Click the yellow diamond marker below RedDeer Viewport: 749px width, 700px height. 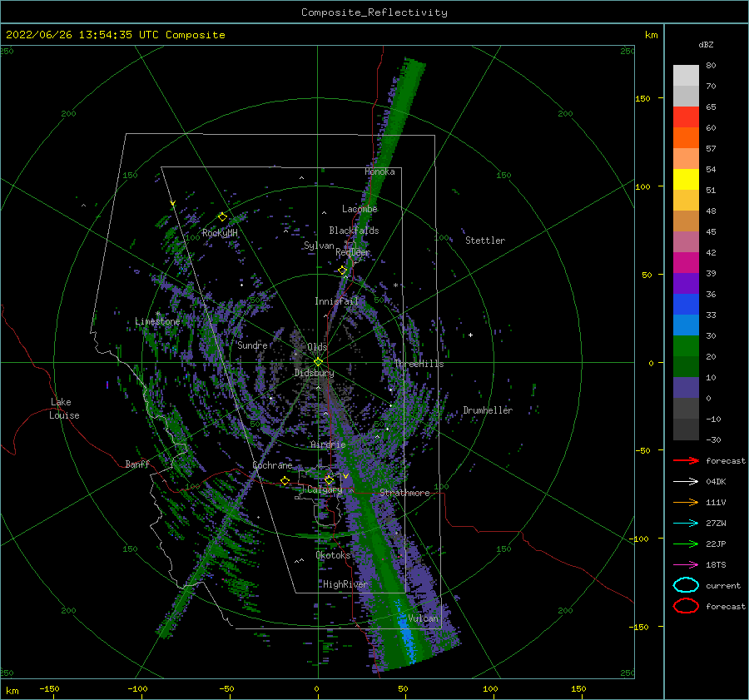tap(343, 271)
